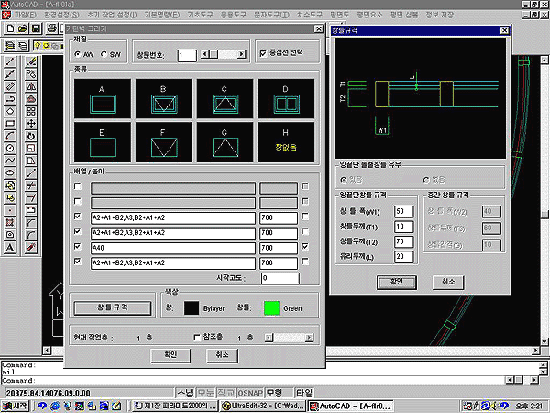The image size is (550, 413).
Task: Select the Rotate tool
Action: pos(31,136)
